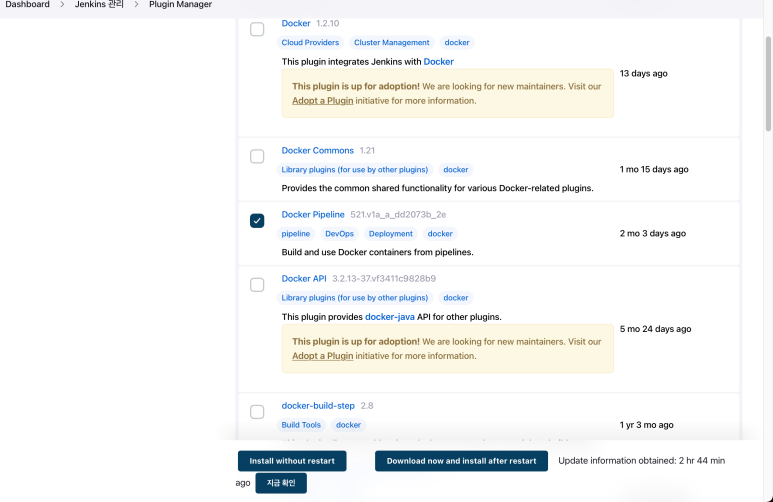The width and height of the screenshot is (773, 502).
Task: Click '1 yr 3 mo ago' release text
Action: tap(646, 425)
